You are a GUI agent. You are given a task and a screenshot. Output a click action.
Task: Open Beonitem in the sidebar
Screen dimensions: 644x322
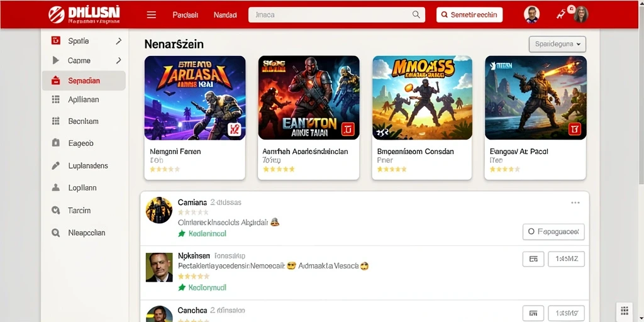pyautogui.click(x=84, y=121)
